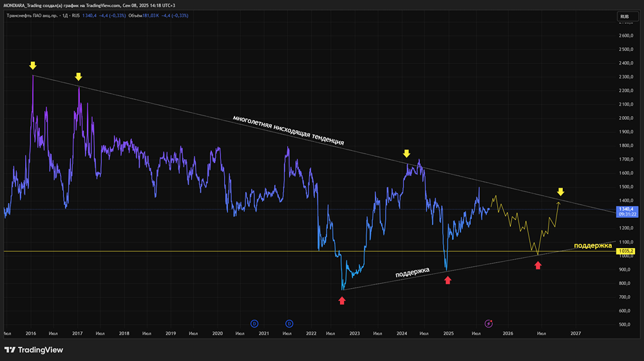Click the 2027 year label on the time axis

coord(575,333)
